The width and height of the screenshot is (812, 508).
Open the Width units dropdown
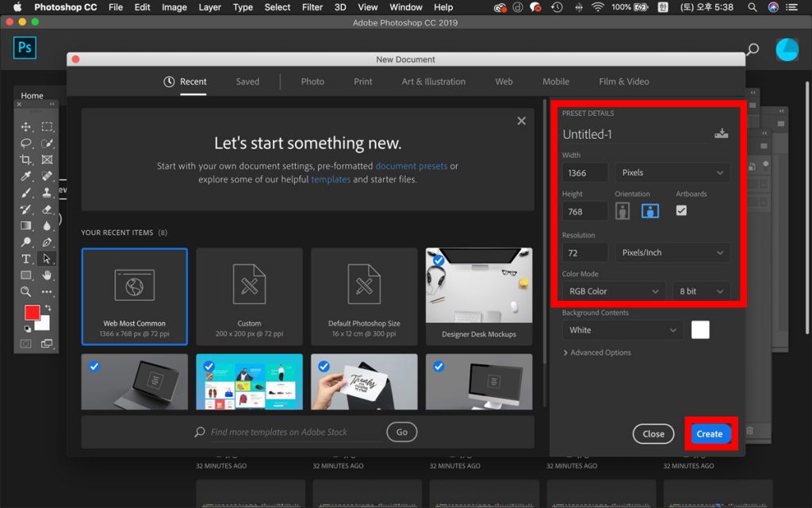672,172
